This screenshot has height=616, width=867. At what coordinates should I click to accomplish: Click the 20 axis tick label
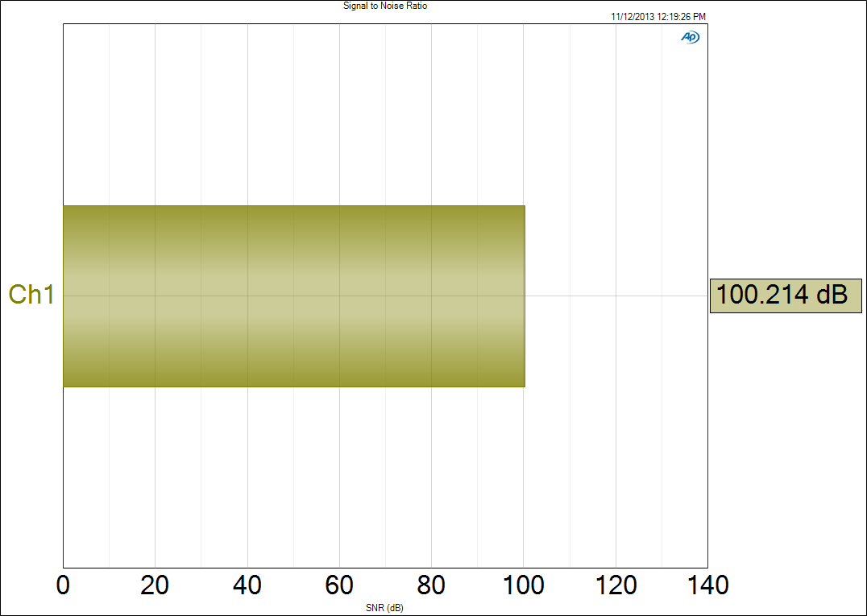(x=155, y=585)
